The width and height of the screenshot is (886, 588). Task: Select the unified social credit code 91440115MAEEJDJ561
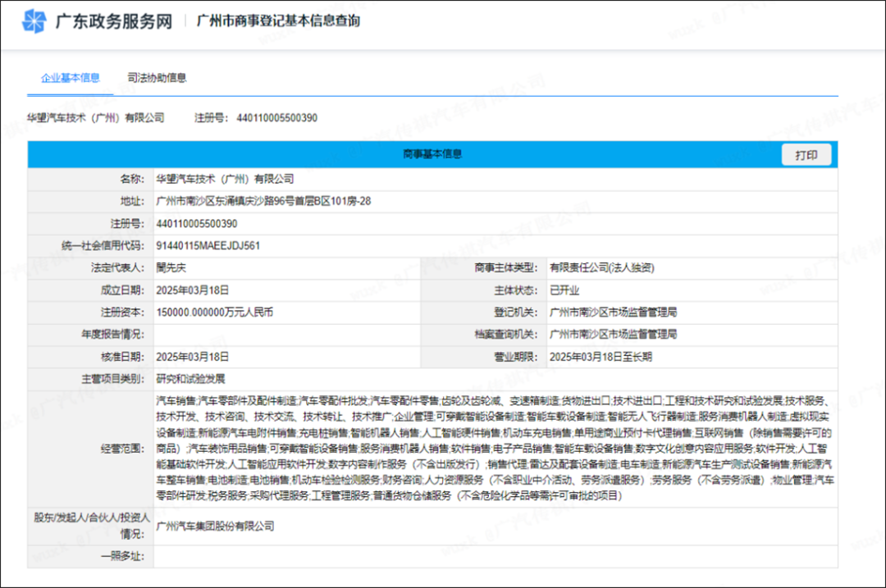tap(208, 245)
